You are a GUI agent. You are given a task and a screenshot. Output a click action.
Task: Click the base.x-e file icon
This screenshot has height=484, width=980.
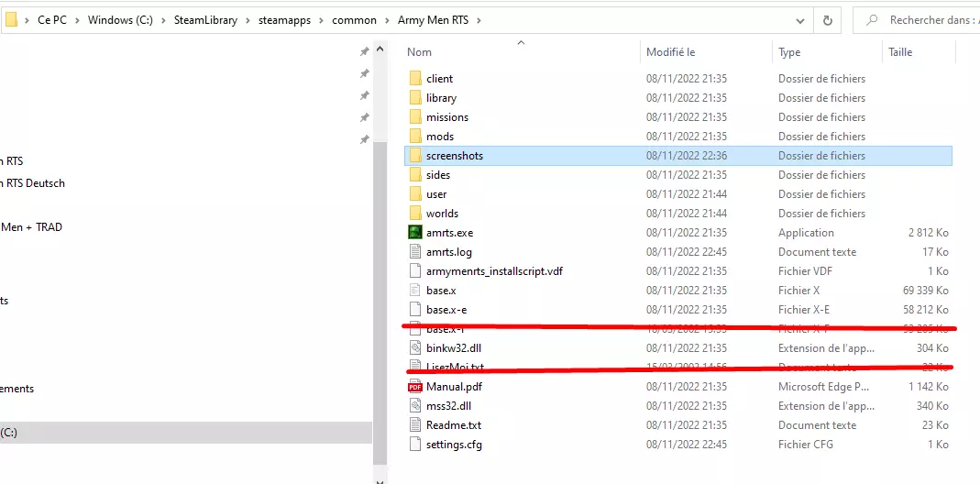pyautogui.click(x=415, y=310)
